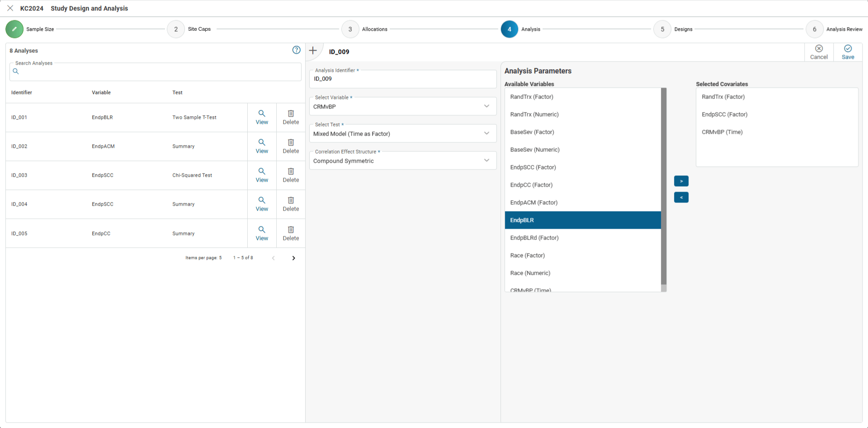The height and width of the screenshot is (428, 868).
Task: Click the ID_003 identifier cell
Action: 19,175
